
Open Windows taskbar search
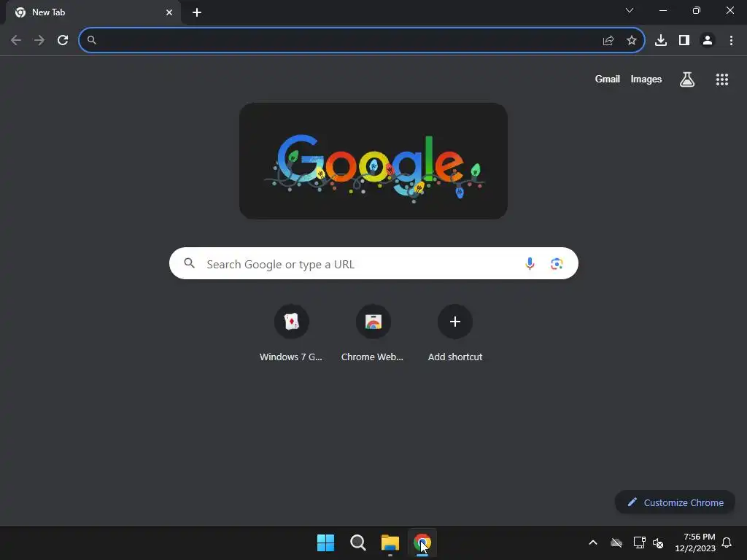357,542
